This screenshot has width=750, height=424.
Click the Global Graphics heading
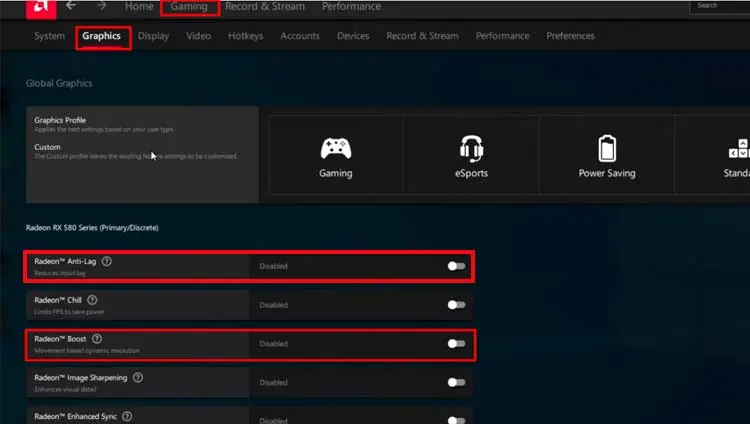tap(59, 83)
